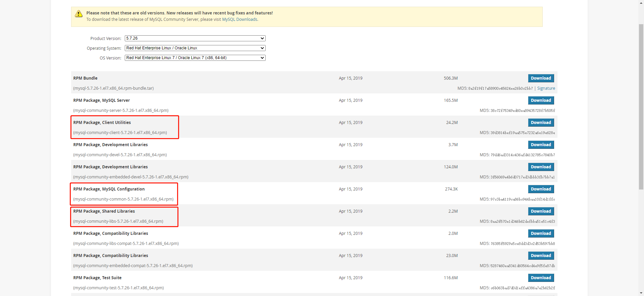
Task: Open the Product Version dropdown
Action: click(195, 38)
